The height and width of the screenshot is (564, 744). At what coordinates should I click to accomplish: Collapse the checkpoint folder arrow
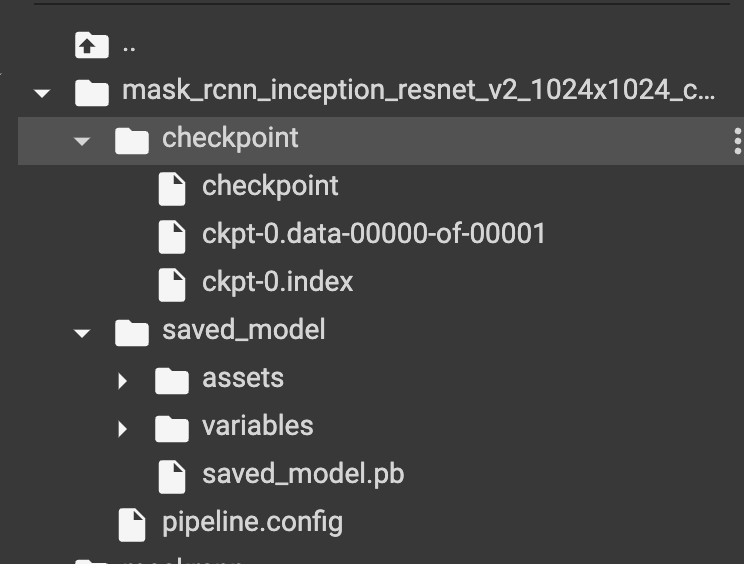[x=82, y=141]
